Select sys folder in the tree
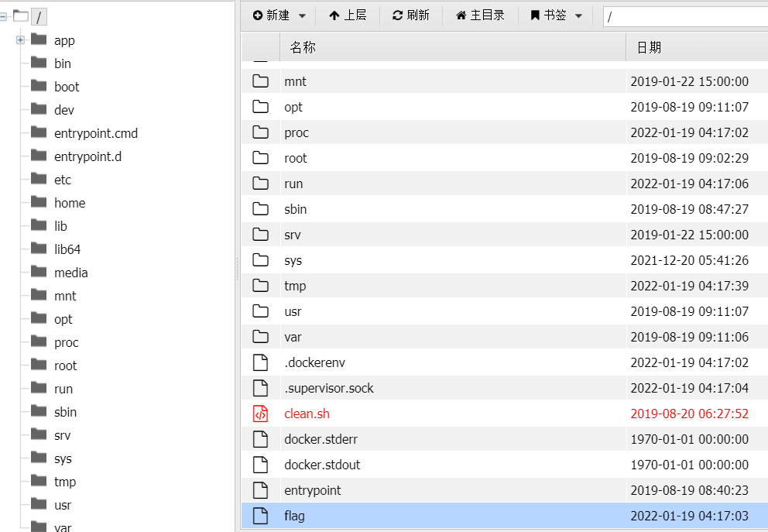 point(63,458)
